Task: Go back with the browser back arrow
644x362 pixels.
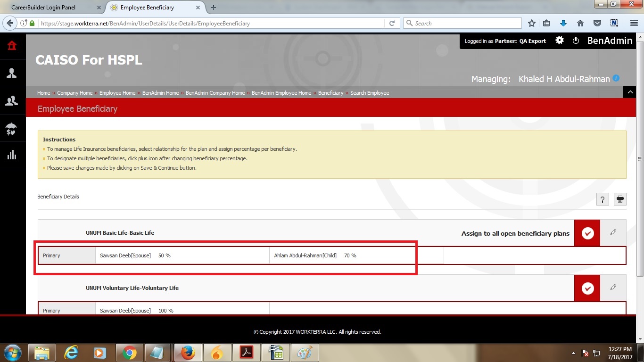Action: [11, 23]
